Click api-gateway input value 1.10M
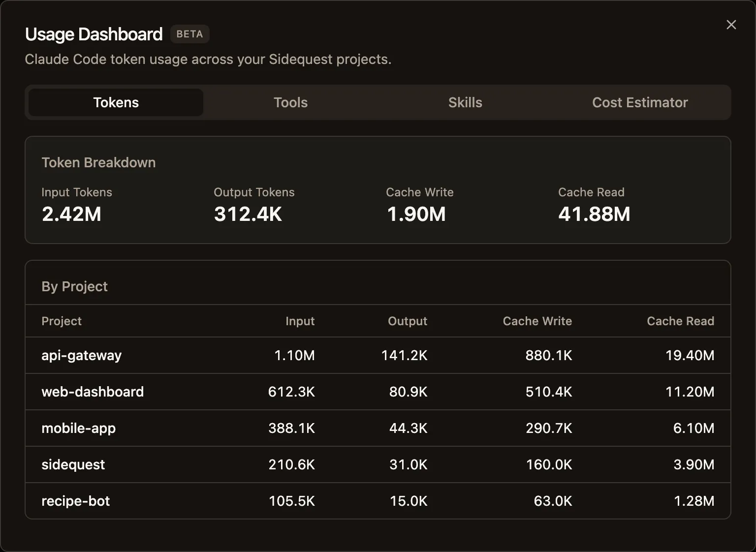This screenshot has height=552, width=756. [294, 355]
